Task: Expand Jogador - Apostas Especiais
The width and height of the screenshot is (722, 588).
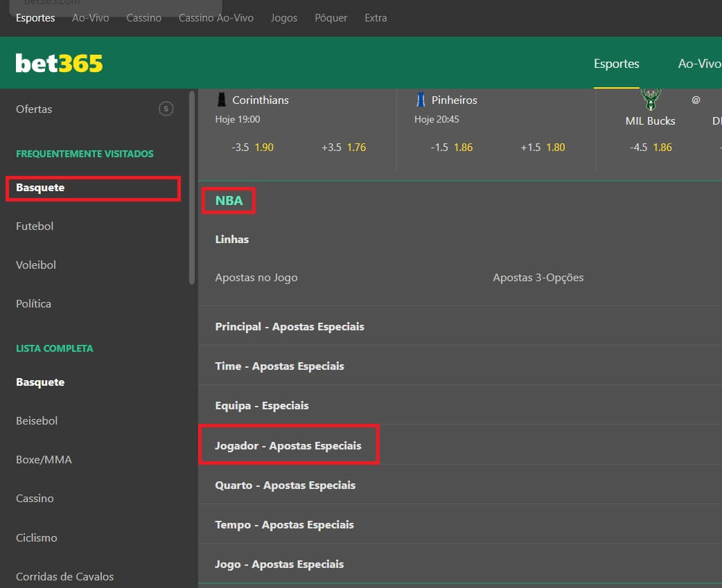Action: 460,445
